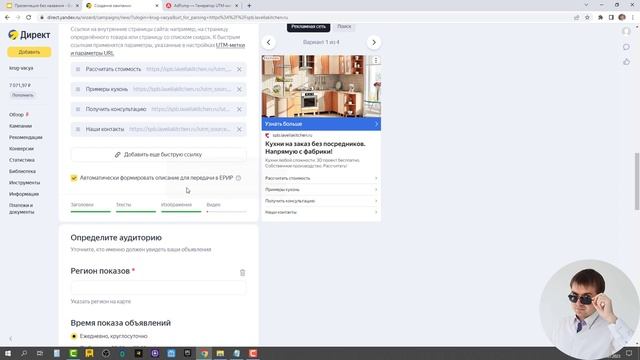The height and width of the screenshot is (360, 640).
Task: Click Рассчитать стоимость link in ad preview
Action: (321, 178)
